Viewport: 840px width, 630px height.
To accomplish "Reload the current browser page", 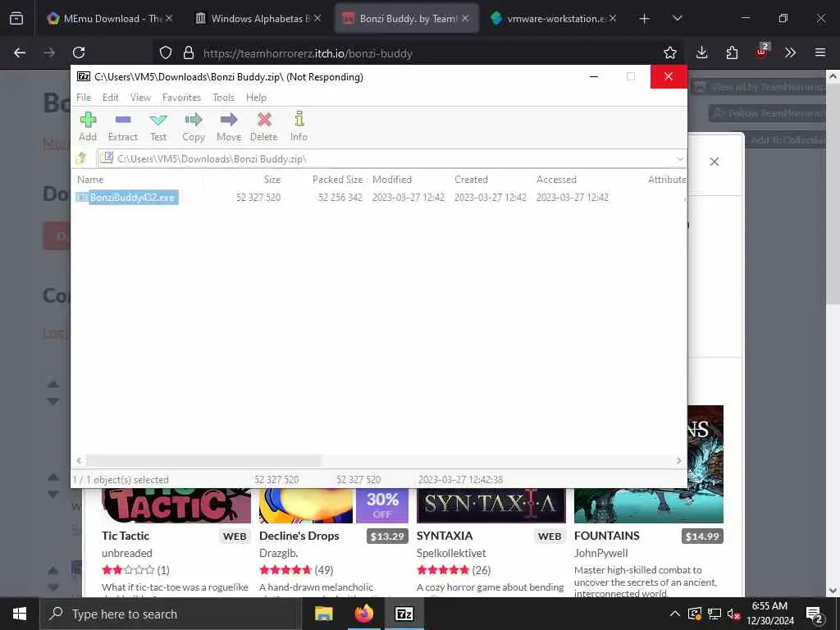I will pyautogui.click(x=79, y=52).
